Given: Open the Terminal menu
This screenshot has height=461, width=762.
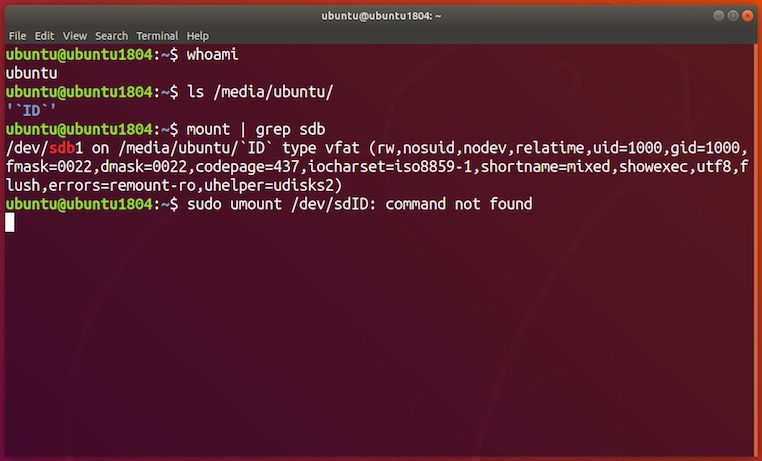Looking at the screenshot, I should pyautogui.click(x=157, y=36).
